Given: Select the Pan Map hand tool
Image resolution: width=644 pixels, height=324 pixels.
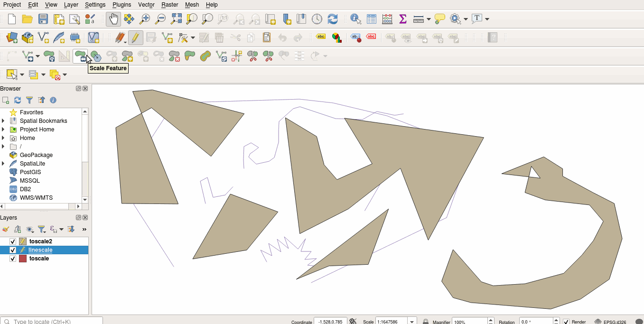Looking at the screenshot, I should [113, 19].
